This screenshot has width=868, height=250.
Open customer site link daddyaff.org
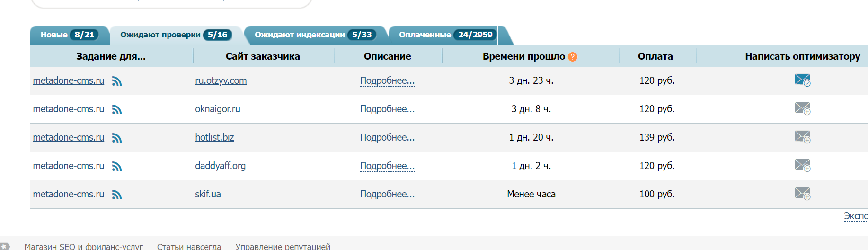click(x=220, y=166)
